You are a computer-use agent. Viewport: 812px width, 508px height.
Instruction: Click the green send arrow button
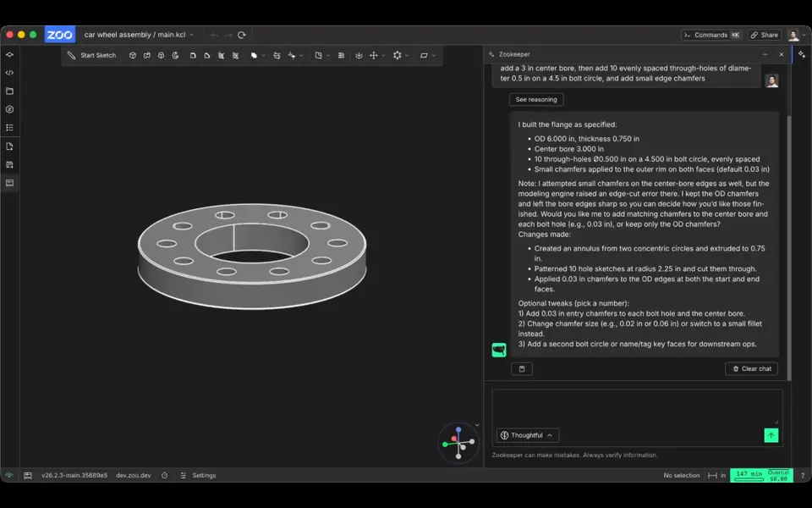click(771, 435)
